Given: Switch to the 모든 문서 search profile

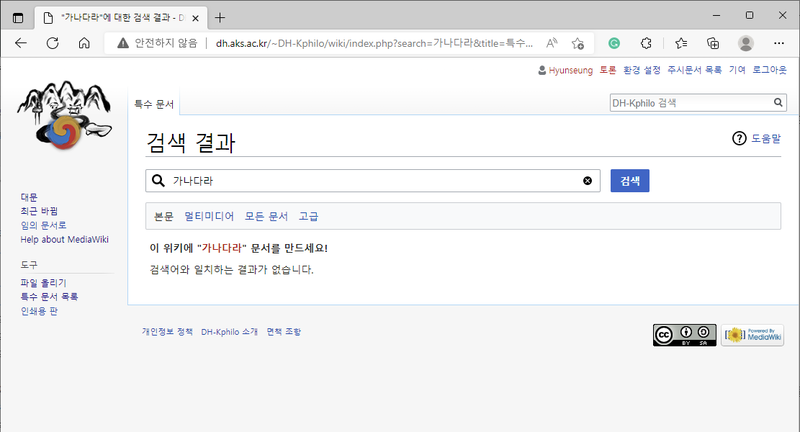Looking at the screenshot, I should pos(266,216).
